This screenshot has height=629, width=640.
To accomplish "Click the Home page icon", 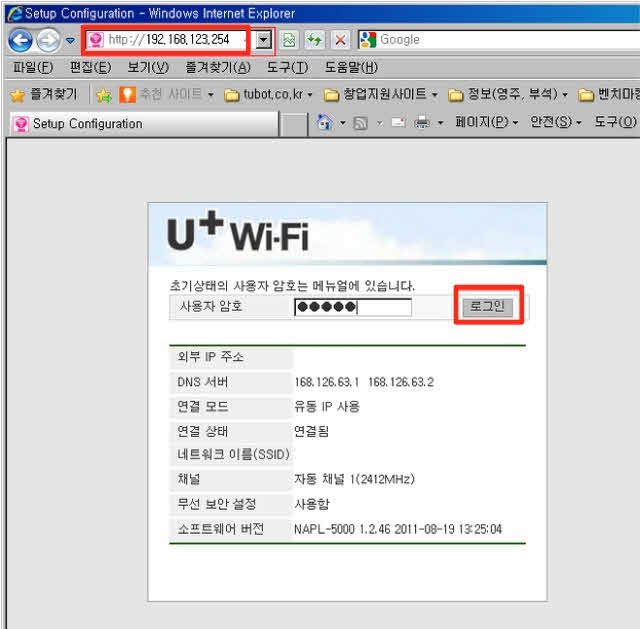I will click(x=325, y=122).
